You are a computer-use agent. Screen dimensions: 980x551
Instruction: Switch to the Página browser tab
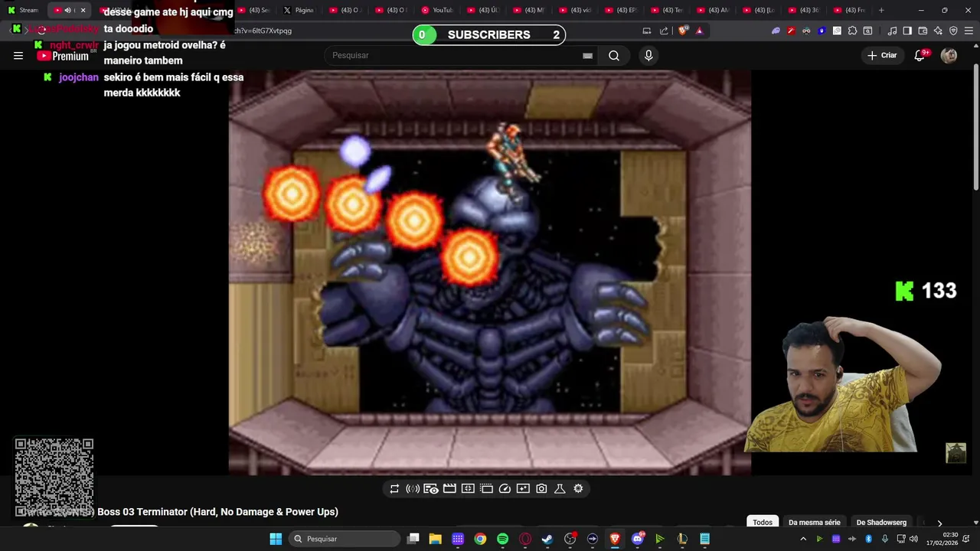tap(298, 10)
